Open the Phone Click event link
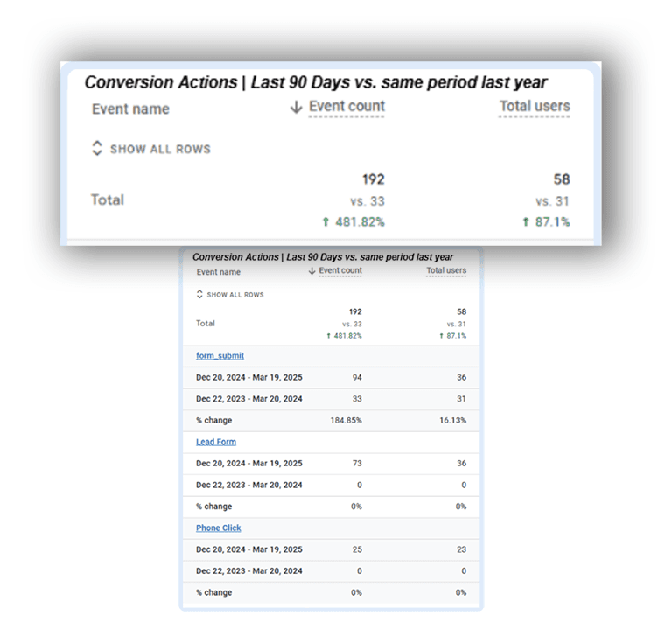 (219, 528)
